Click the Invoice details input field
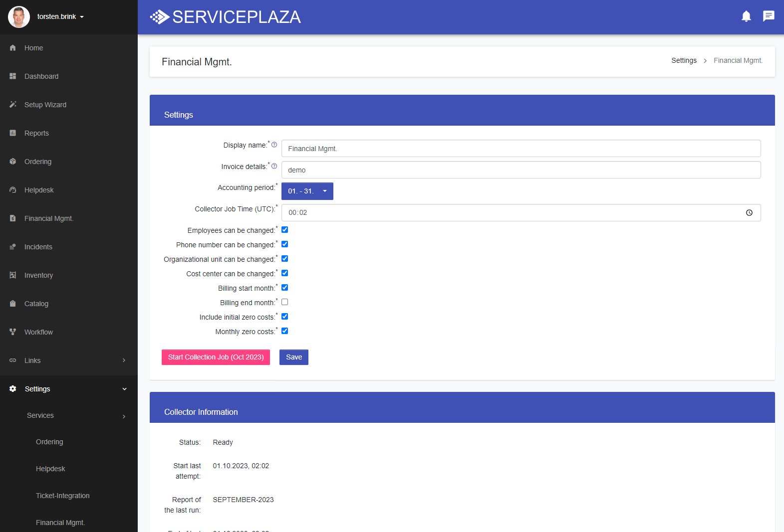784x532 pixels. (521, 170)
